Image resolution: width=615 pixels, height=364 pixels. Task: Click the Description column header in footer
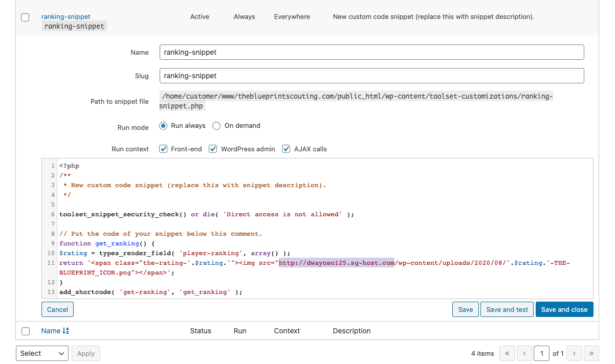[352, 331]
